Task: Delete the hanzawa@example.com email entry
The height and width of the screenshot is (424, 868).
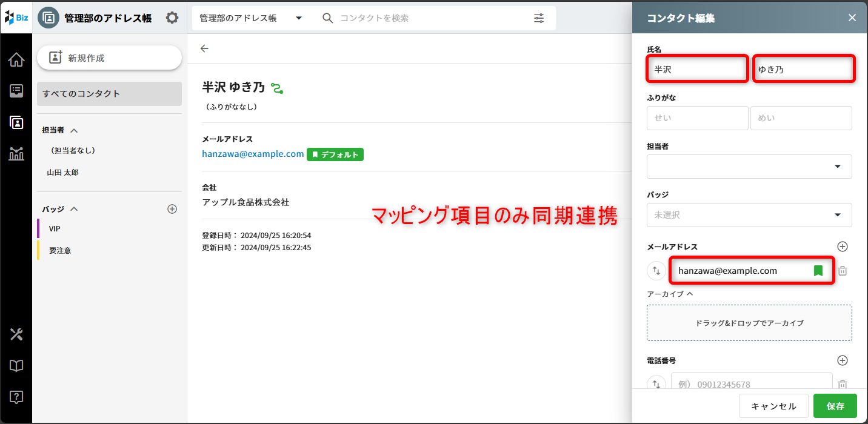Action: tap(842, 271)
